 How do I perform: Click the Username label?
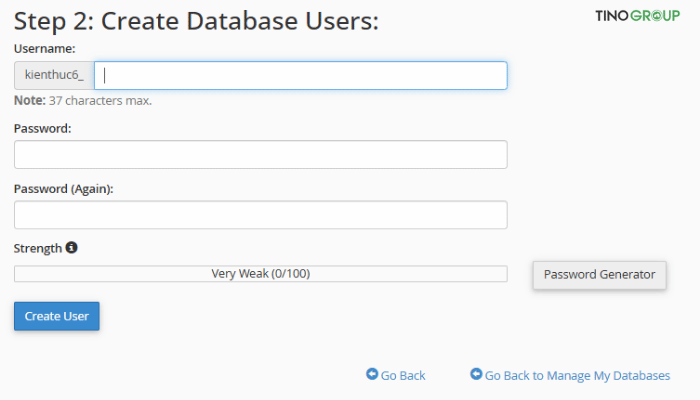[44, 48]
